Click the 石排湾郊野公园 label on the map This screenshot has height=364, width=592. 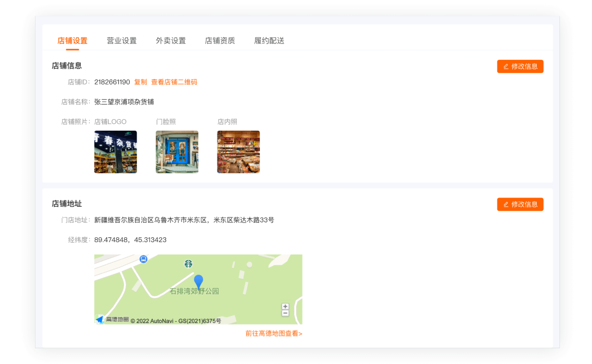coord(194,291)
